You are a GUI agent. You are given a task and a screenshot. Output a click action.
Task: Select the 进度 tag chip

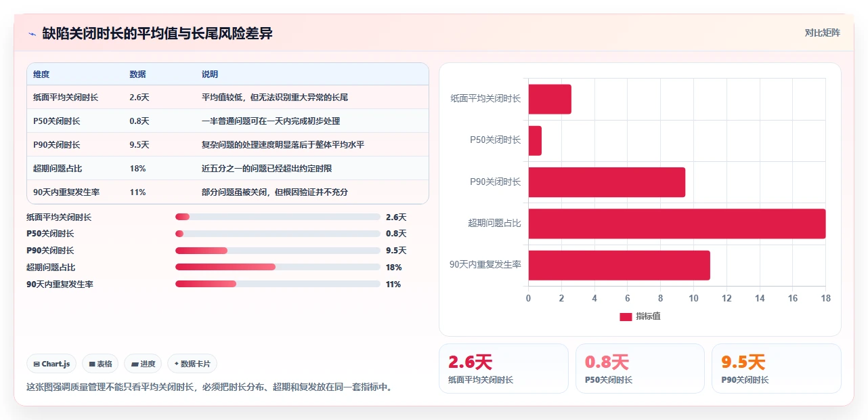(143, 364)
